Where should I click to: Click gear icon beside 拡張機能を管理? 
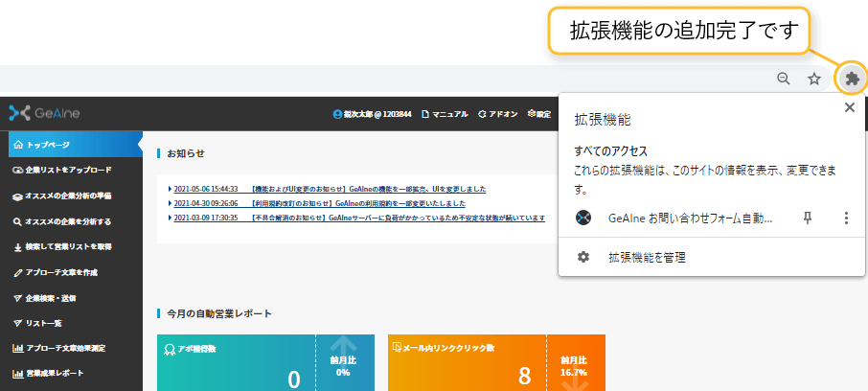(582, 257)
